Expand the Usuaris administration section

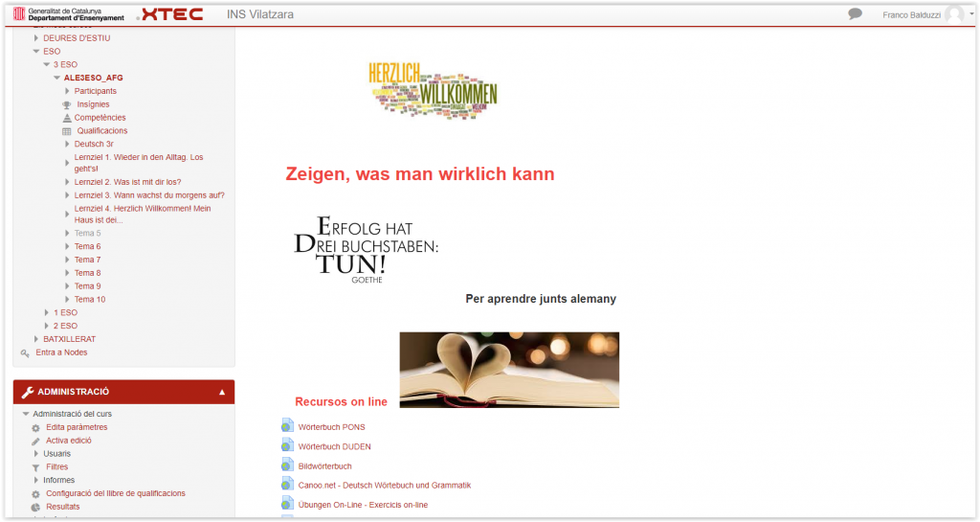pyautogui.click(x=36, y=454)
